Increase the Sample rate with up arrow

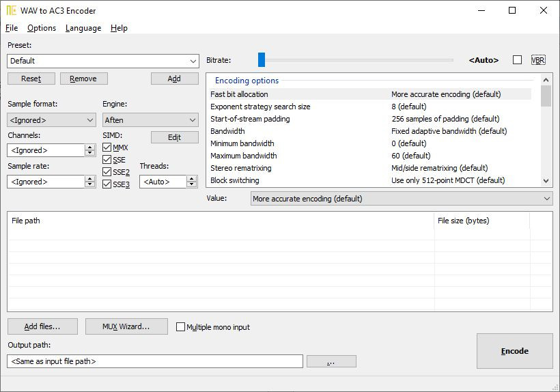90,178
